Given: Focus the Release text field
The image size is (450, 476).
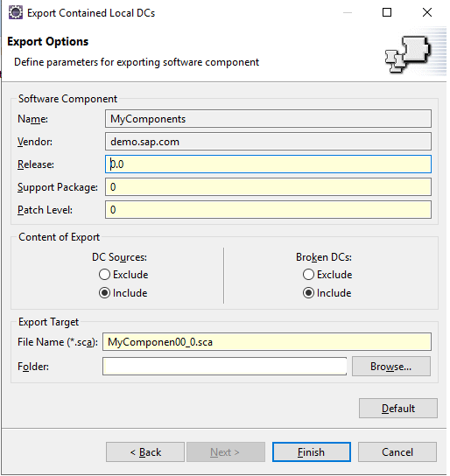Looking at the screenshot, I should [268, 164].
